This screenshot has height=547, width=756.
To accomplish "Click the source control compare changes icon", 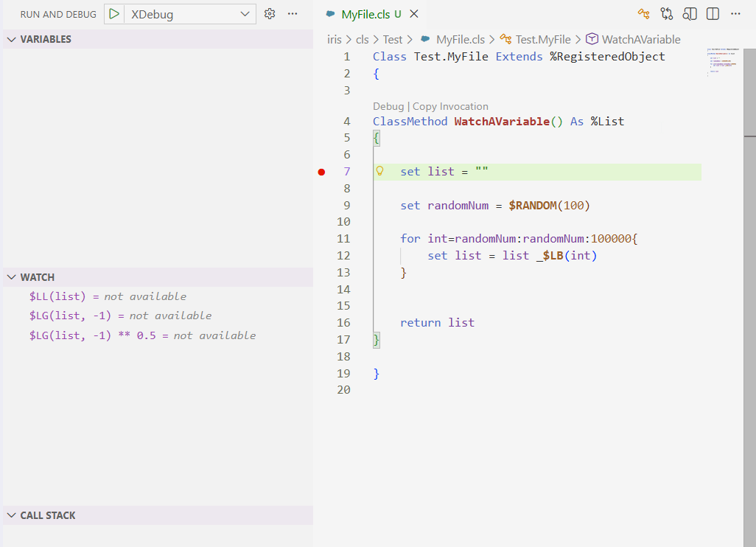I will [x=667, y=14].
